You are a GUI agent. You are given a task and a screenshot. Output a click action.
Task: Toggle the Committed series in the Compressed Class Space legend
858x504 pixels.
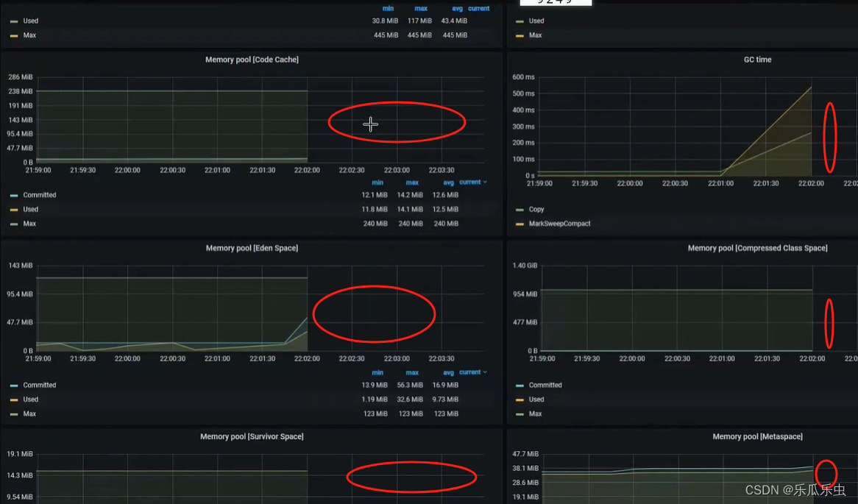click(x=545, y=385)
